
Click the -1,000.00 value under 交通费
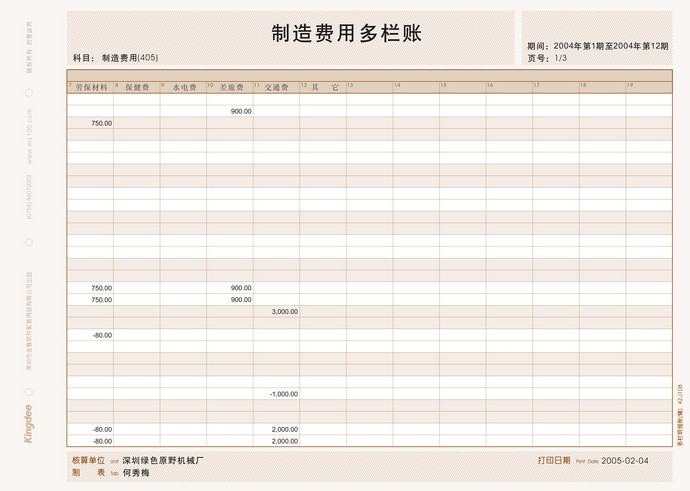pos(284,394)
